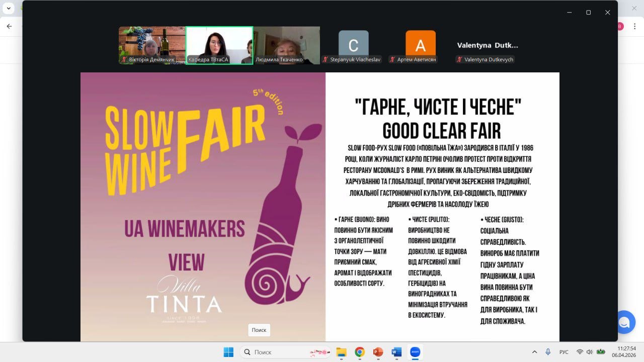Click Stepanyuk Viacheslav participant avatar
The image size is (644, 362).
click(x=353, y=44)
